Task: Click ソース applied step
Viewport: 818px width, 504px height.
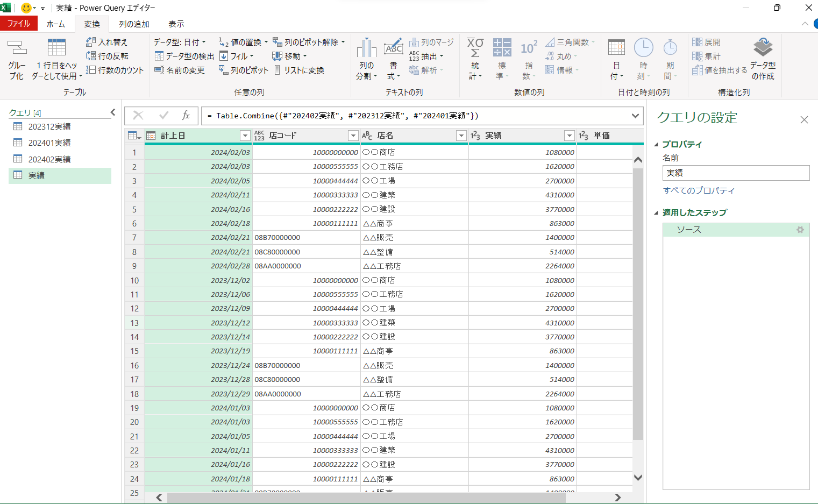Action: point(736,230)
